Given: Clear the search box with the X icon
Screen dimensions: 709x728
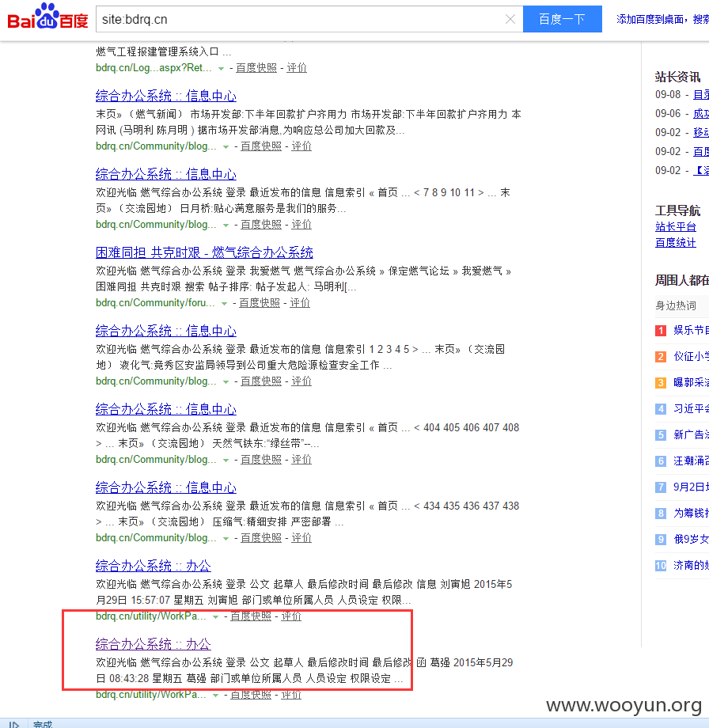Looking at the screenshot, I should 510,19.
